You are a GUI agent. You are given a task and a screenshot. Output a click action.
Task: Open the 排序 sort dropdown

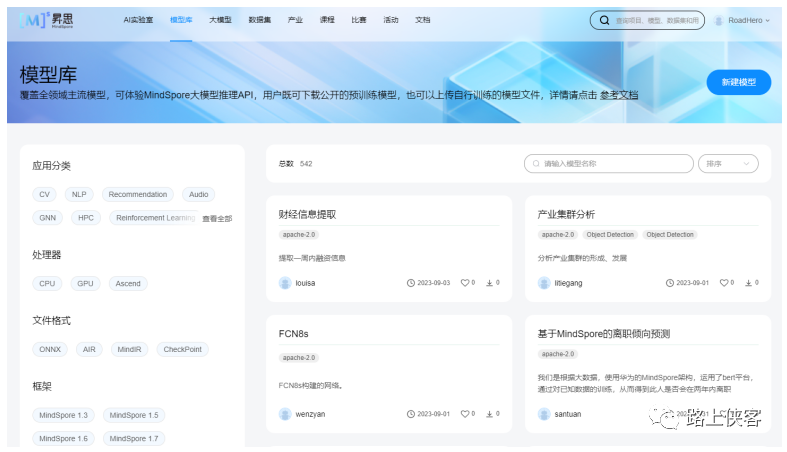click(x=728, y=164)
